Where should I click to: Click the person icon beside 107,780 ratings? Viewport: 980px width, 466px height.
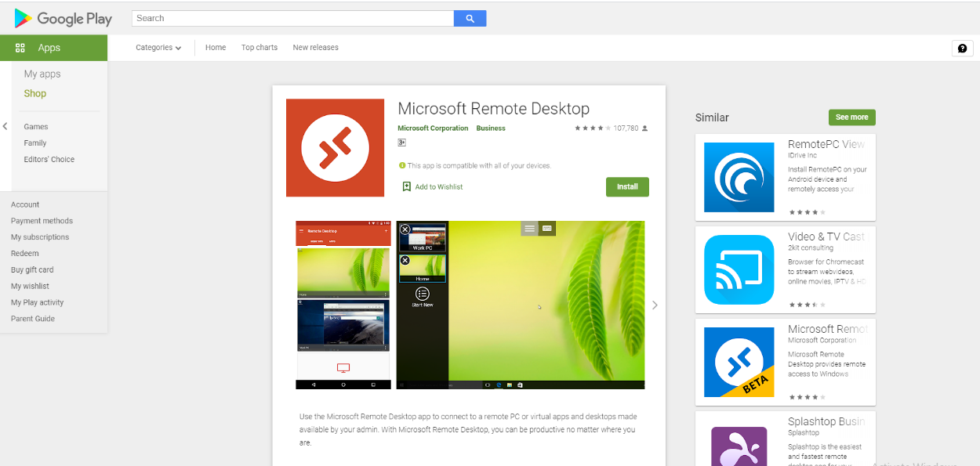point(644,128)
